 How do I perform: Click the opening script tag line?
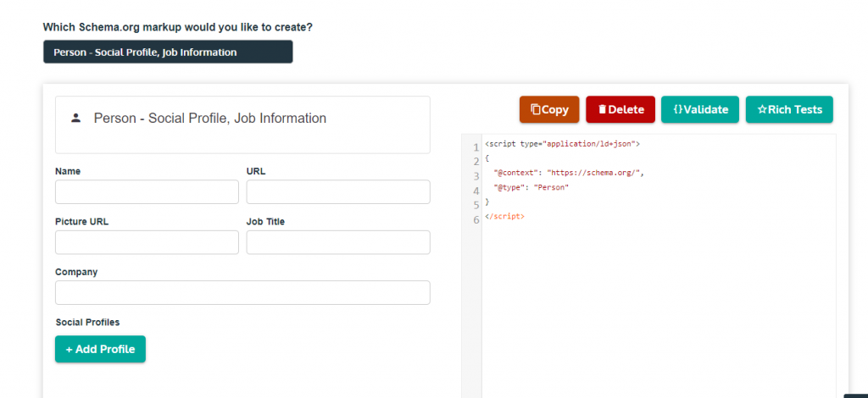[563, 144]
